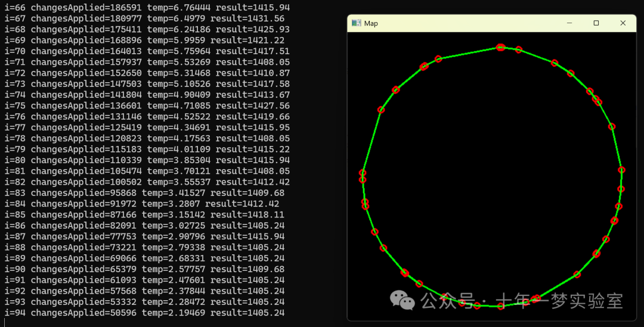This screenshot has width=644, height=327.
Task: Select console line starting with i=68
Action: (147, 30)
